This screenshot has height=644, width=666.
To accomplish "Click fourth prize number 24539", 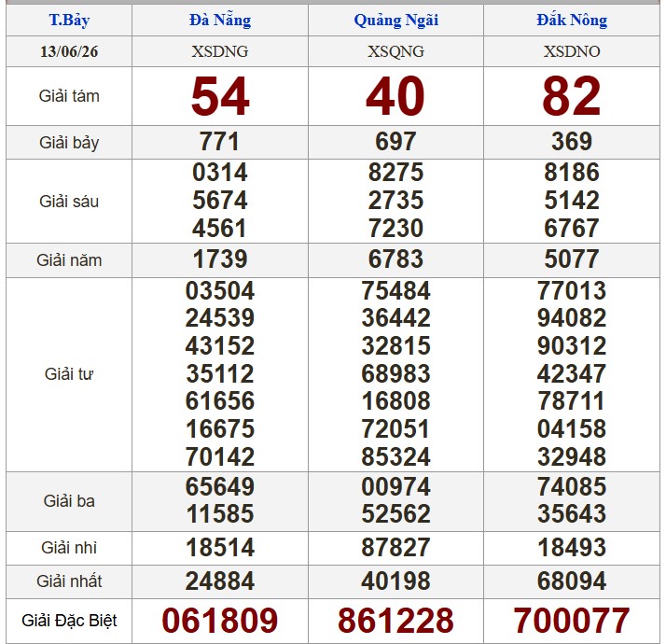I will 220,318.
